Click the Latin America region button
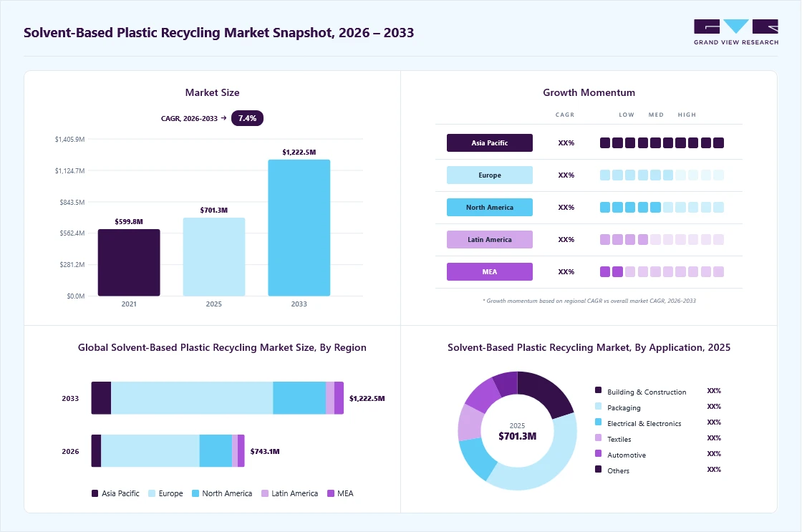 coord(490,239)
